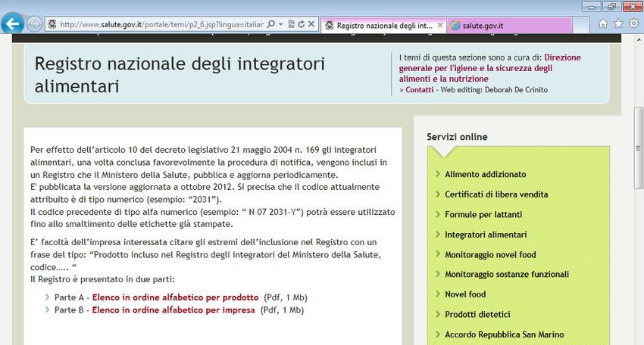644x345 pixels.
Task: Open Elenco in ordine alfabetico per prodotto
Action: pyautogui.click(x=175, y=297)
